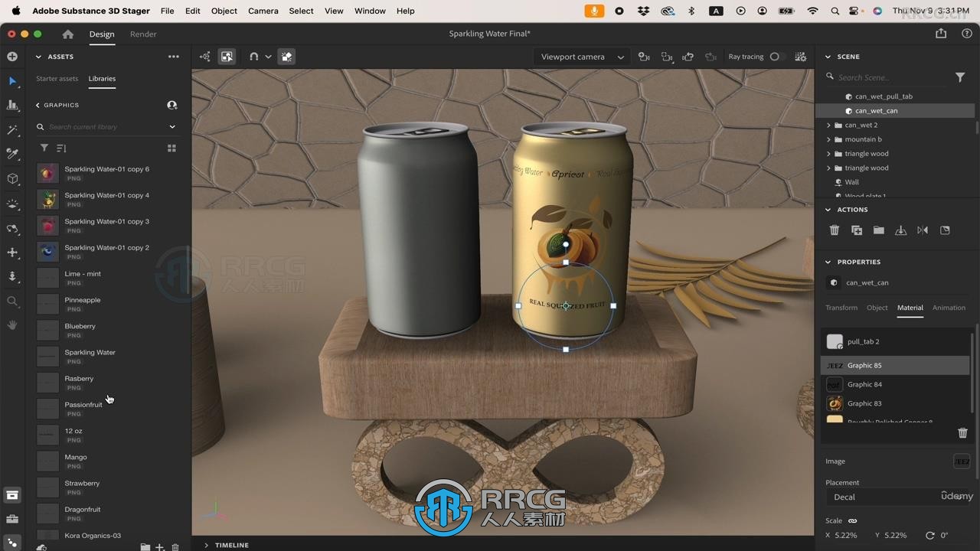Viewport: 980px width, 551px height.
Task: Open the Object properties tab
Action: 877,308
